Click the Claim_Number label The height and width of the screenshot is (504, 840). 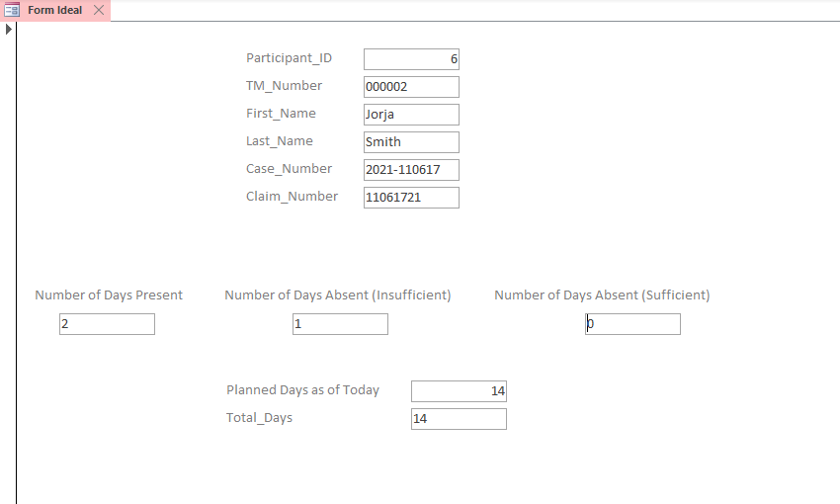pyautogui.click(x=292, y=197)
